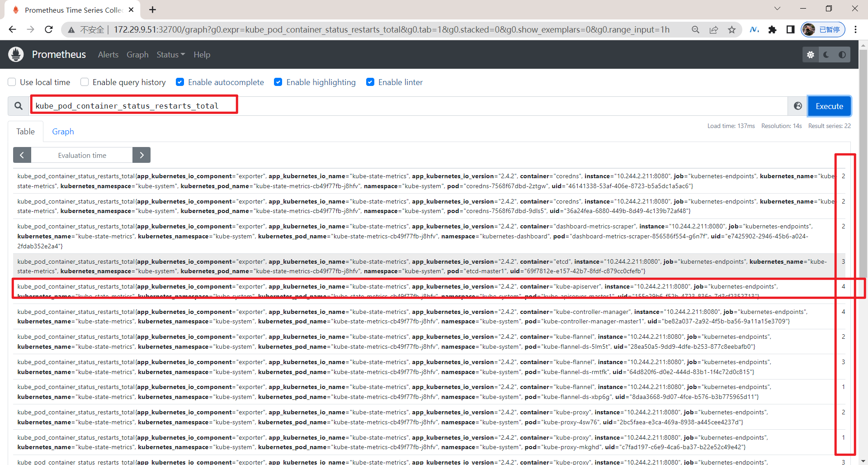Execute the query
The width and height of the screenshot is (868, 465).
tap(830, 106)
